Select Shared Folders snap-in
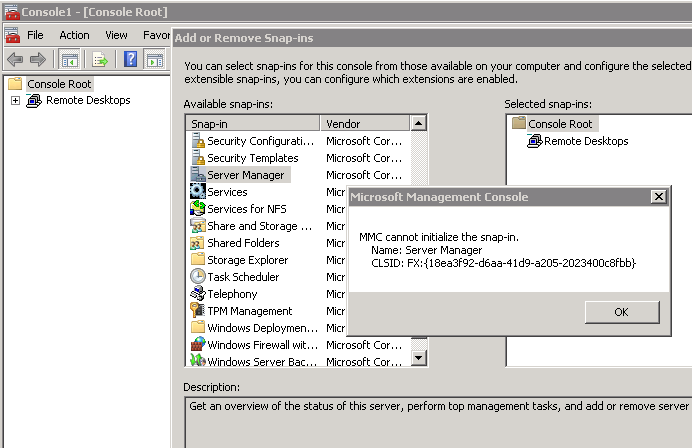Viewport: 692px width, 448px height. [x=243, y=243]
